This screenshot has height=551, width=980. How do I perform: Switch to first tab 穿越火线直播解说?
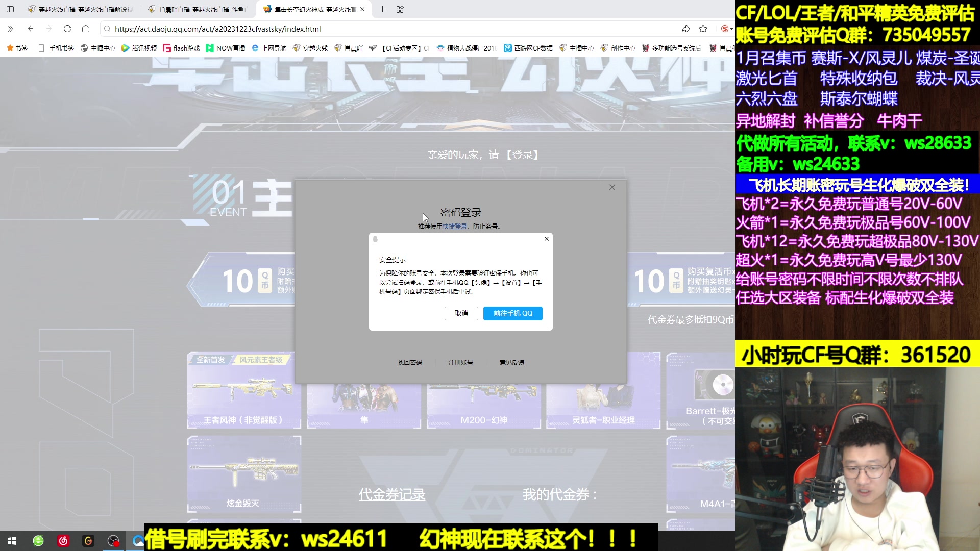point(80,9)
